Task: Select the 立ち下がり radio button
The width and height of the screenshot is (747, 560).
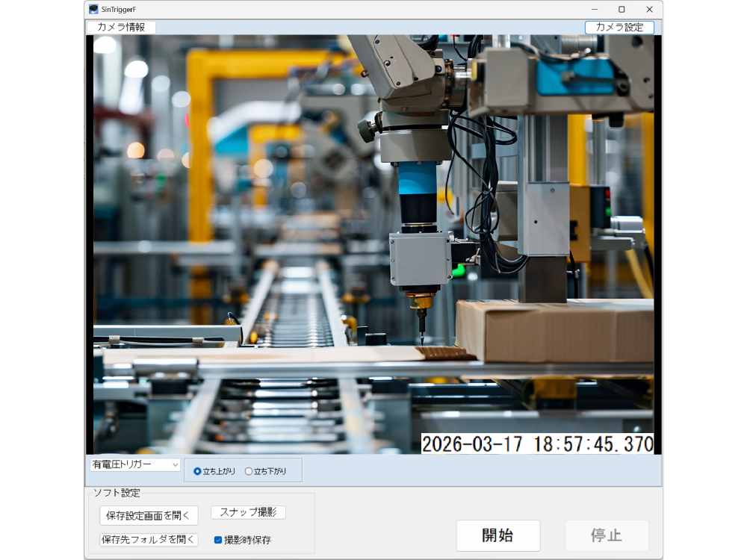Action: (x=249, y=471)
